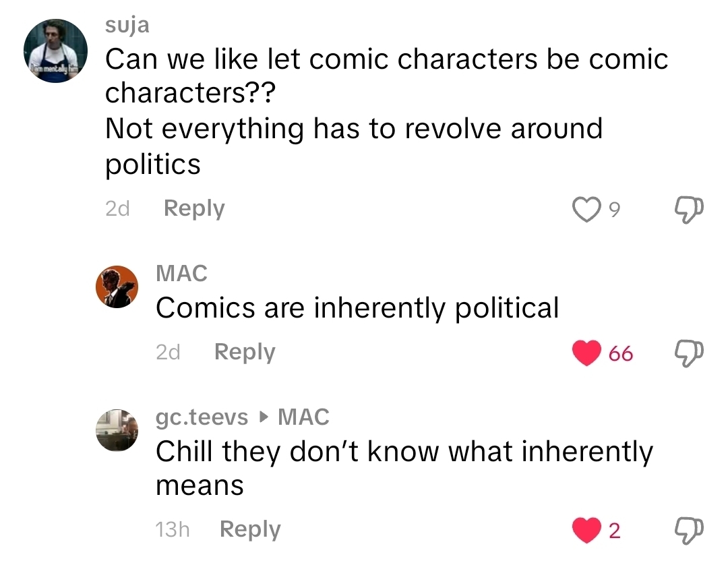Tap the gc.teevs username
The height and width of the screenshot is (563, 728).
pyautogui.click(x=202, y=417)
